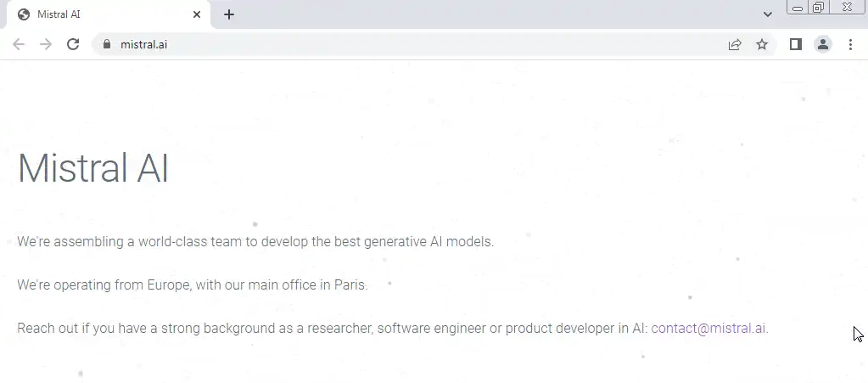Viewport: 868px width, 383px height.
Task: Click the forward navigation arrow
Action: pyautogui.click(x=46, y=44)
